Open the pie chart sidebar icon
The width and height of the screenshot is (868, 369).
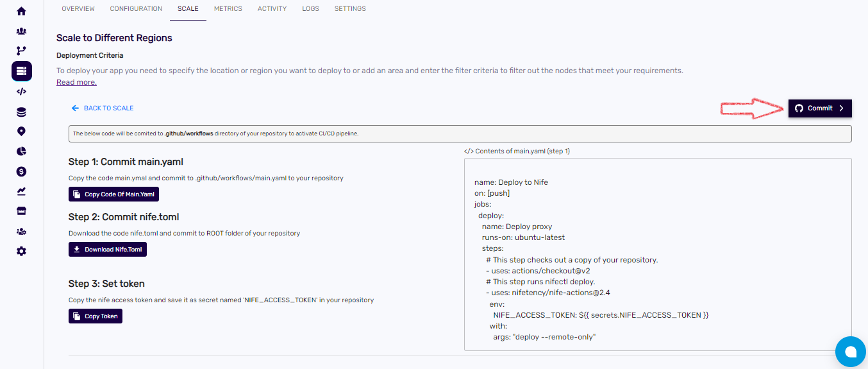21,151
